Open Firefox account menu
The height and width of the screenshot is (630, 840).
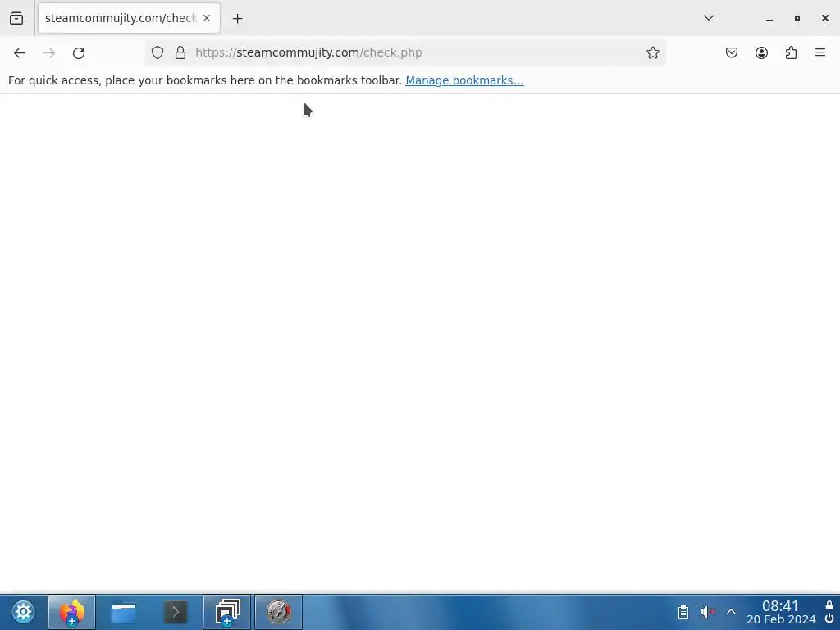tap(761, 52)
